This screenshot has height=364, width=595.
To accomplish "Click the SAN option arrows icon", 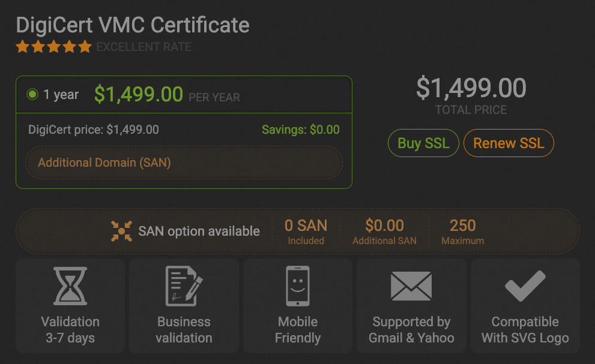I will pos(121,231).
